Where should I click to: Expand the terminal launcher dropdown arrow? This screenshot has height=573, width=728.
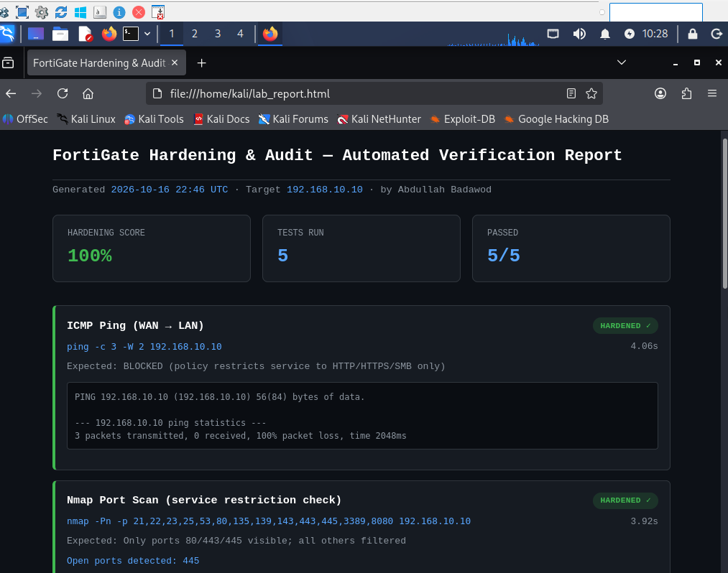[x=147, y=34]
